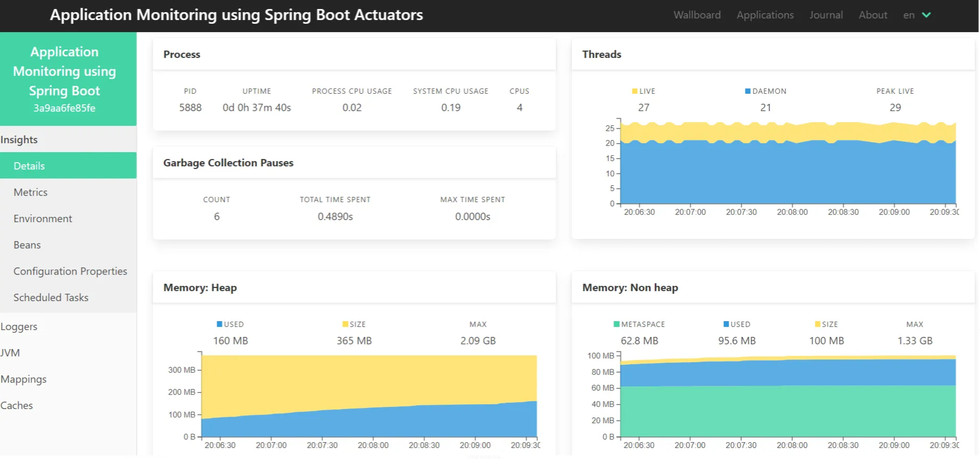Click the yellow SIZE legend swatch in Non heap
This screenshot has height=459, width=980.
point(817,324)
